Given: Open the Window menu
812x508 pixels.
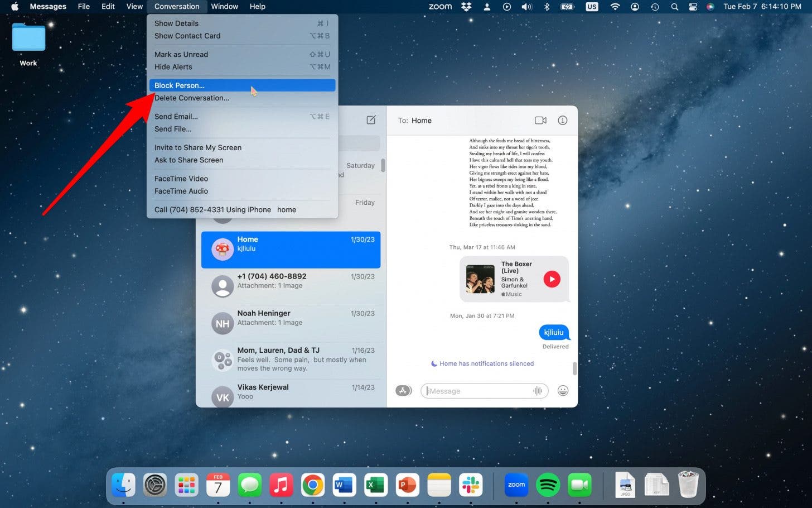Looking at the screenshot, I should point(224,6).
